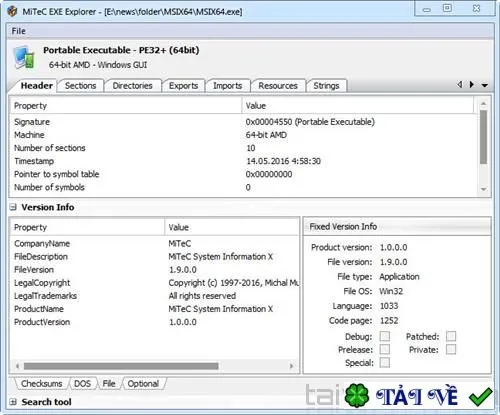Click the MiTeC EXE Explorer title bar icon
The height and width of the screenshot is (415, 500).
pos(12,11)
